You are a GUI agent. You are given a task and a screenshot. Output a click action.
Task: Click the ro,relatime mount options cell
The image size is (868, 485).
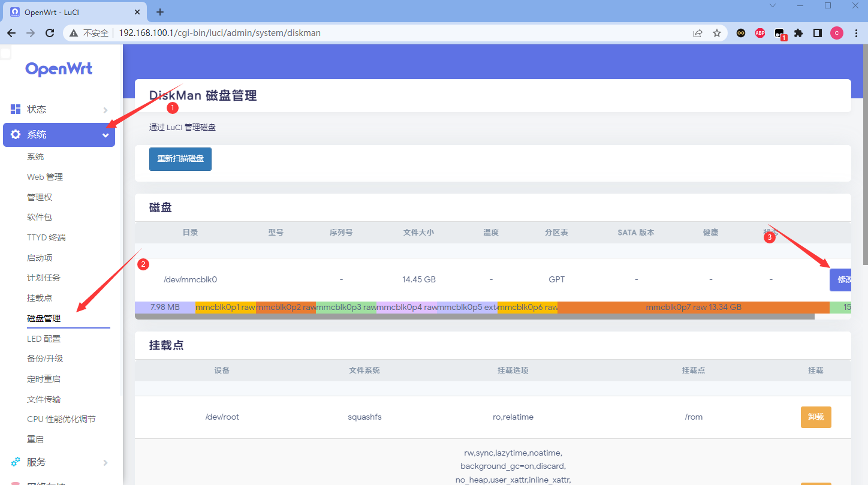point(513,417)
